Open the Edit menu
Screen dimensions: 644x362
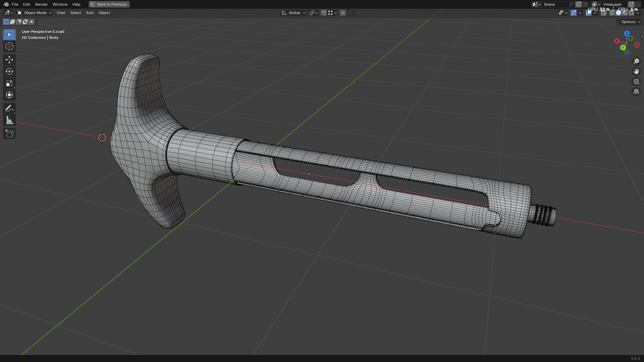tap(26, 4)
